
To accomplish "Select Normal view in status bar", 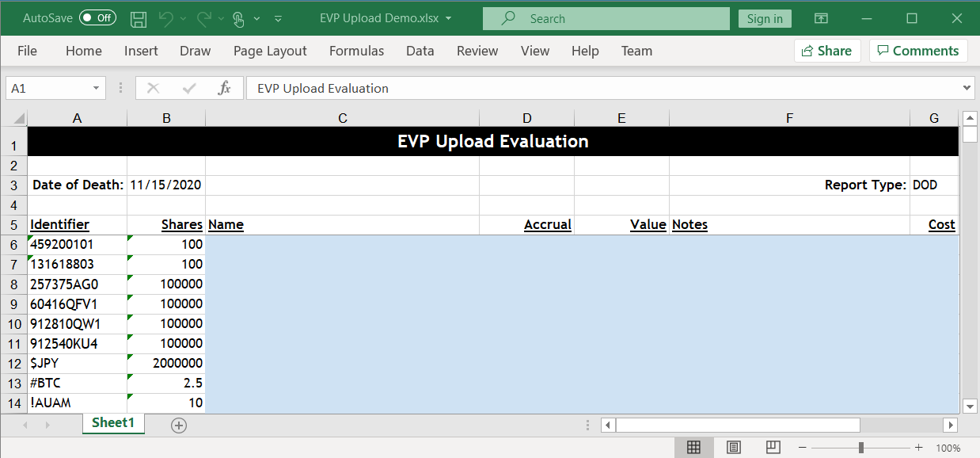I will click(x=693, y=448).
